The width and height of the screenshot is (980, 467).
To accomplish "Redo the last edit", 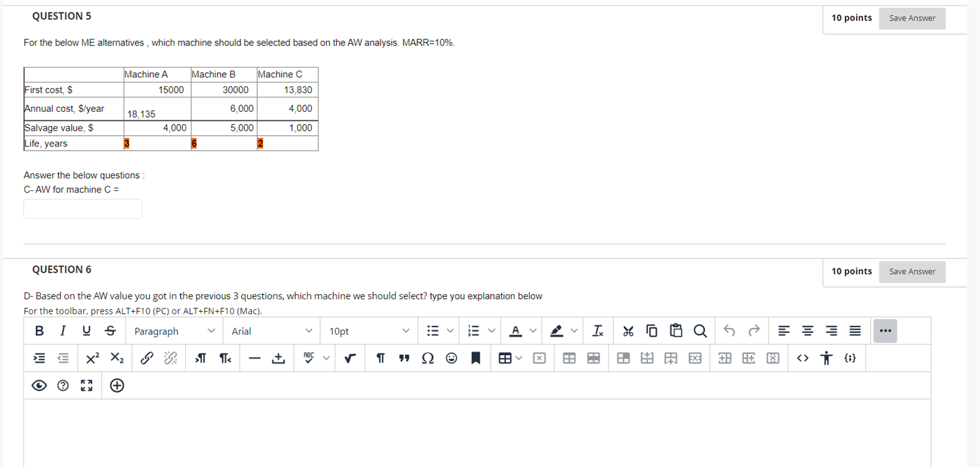I will [x=754, y=331].
